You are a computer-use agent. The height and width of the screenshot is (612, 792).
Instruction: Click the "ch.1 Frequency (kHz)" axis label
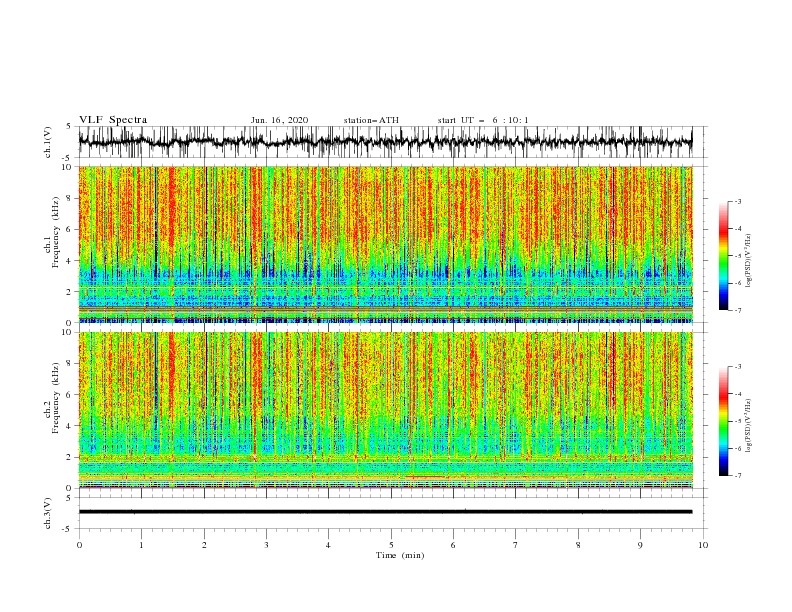(53, 232)
